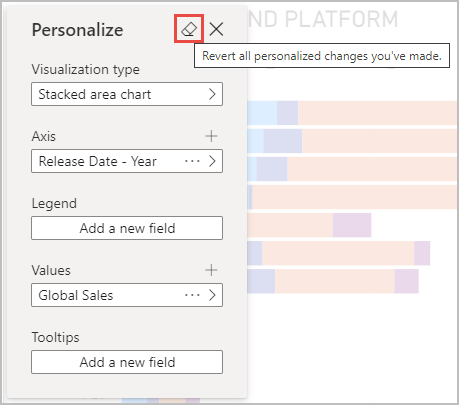Add a field using the Axis plus icon

click(211, 136)
